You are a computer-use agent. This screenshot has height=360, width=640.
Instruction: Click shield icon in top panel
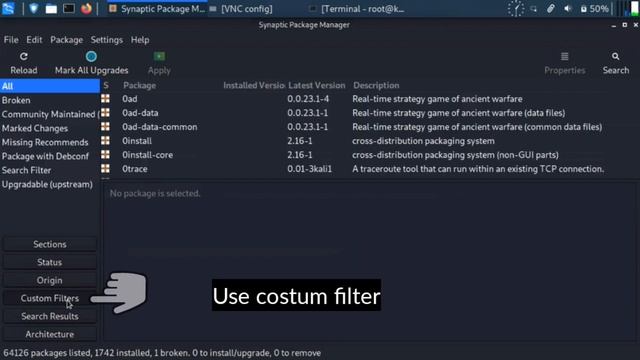33,9
